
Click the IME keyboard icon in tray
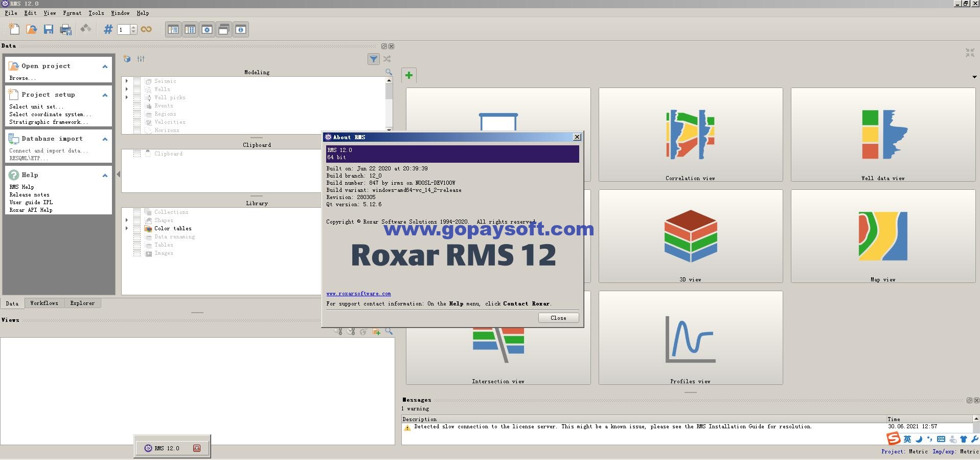tap(941, 439)
